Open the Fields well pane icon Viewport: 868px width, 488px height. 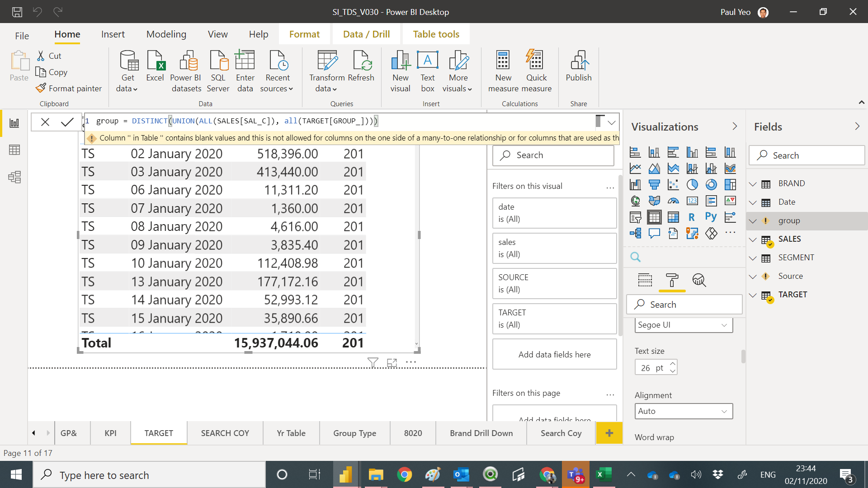coord(645,280)
